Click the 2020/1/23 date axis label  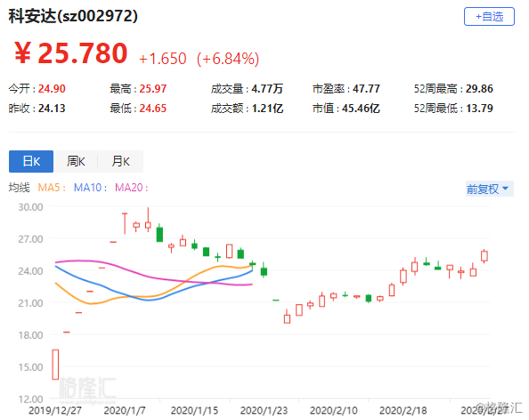coord(264,410)
